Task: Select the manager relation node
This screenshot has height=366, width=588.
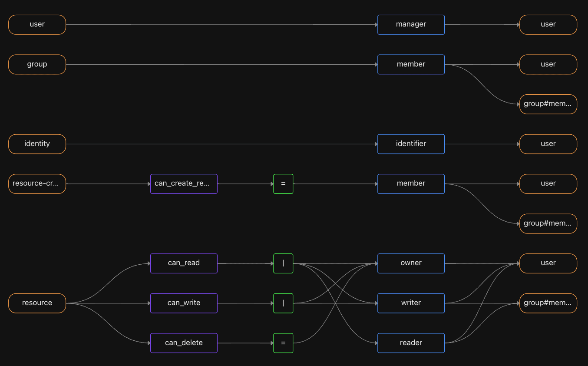Action: click(x=411, y=25)
